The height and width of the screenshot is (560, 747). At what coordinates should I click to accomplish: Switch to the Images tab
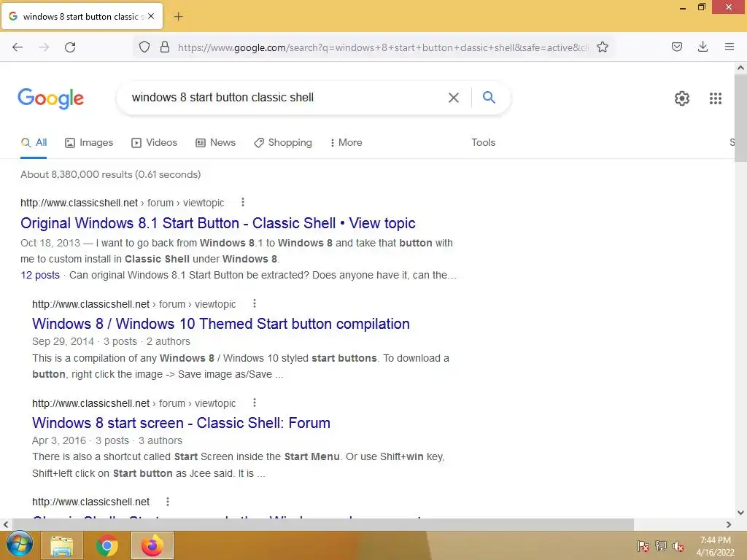point(89,142)
